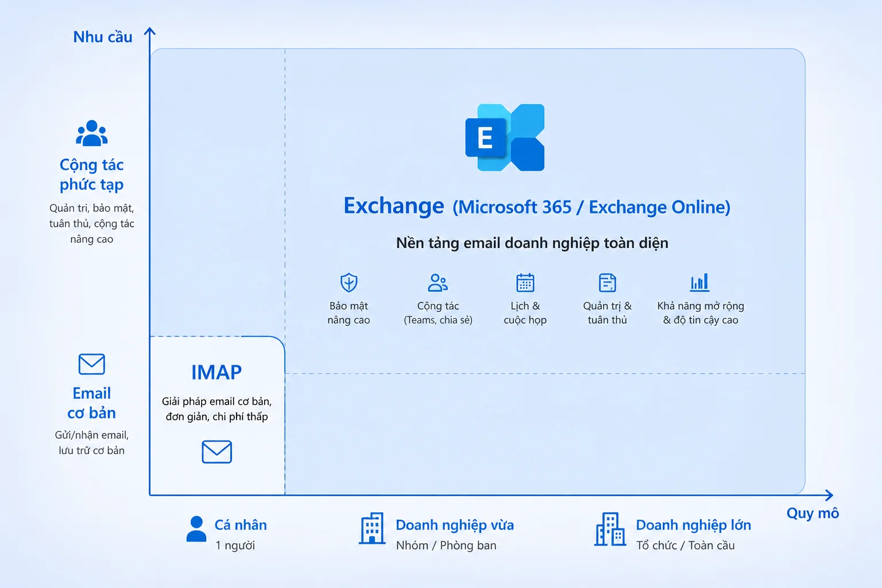Image resolution: width=882 pixels, height=588 pixels.
Task: Click the 'Bảo mật nâng cao' label
Action: [349, 313]
